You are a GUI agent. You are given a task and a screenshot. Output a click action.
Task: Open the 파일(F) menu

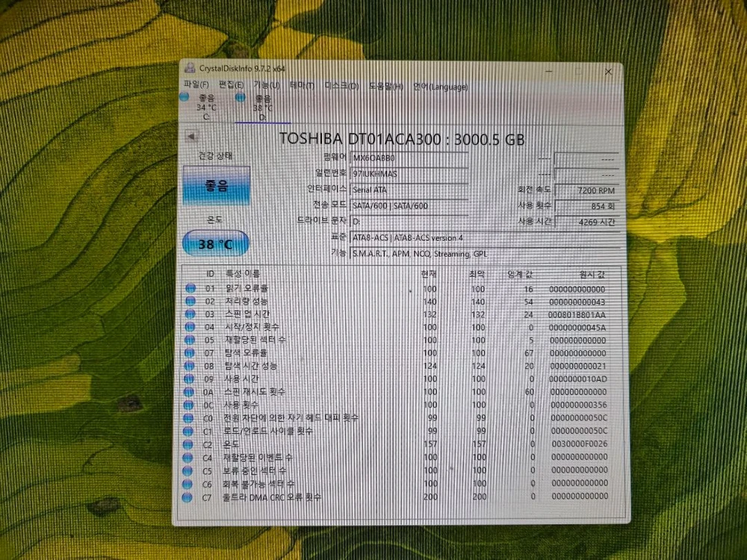pyautogui.click(x=196, y=84)
